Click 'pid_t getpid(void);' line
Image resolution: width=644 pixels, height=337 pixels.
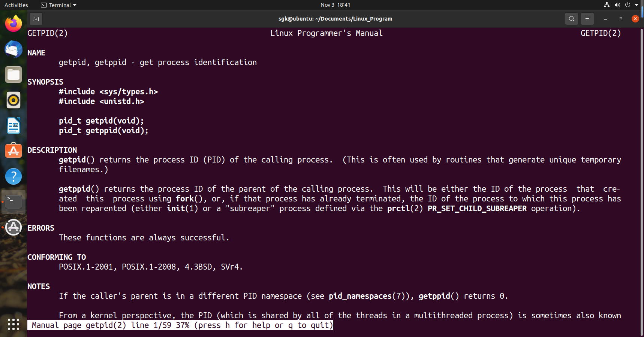coord(101,121)
